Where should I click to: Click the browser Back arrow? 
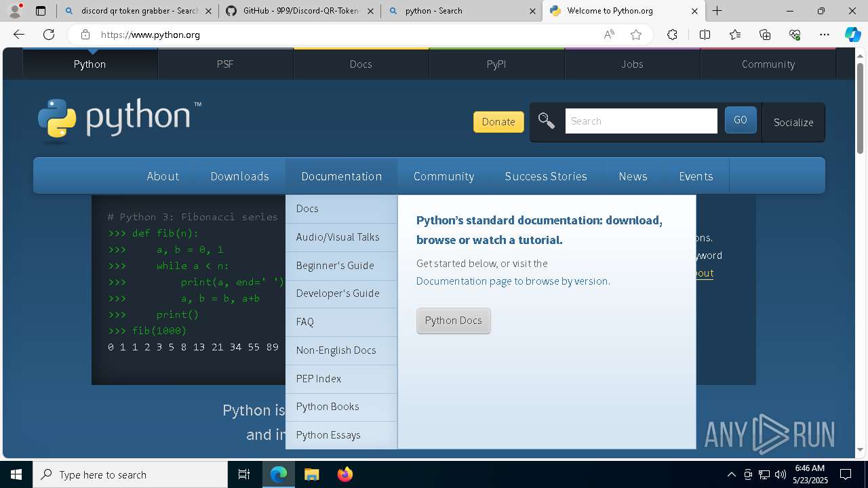click(19, 35)
